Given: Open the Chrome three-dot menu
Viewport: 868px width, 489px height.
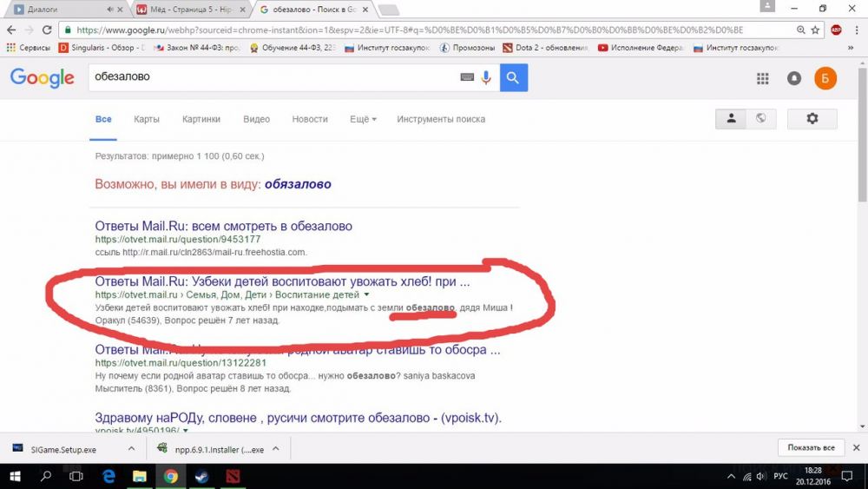Looking at the screenshot, I should click(857, 30).
